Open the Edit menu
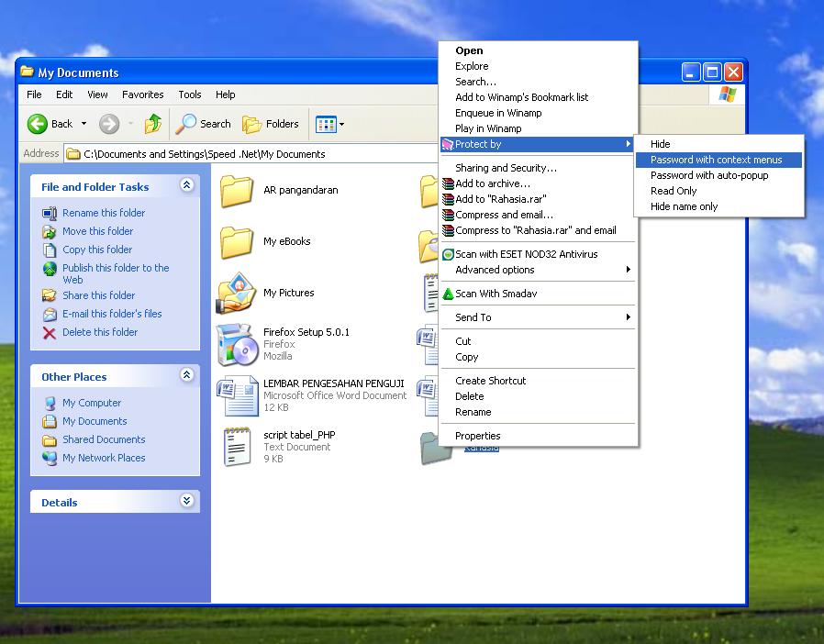 [x=64, y=94]
